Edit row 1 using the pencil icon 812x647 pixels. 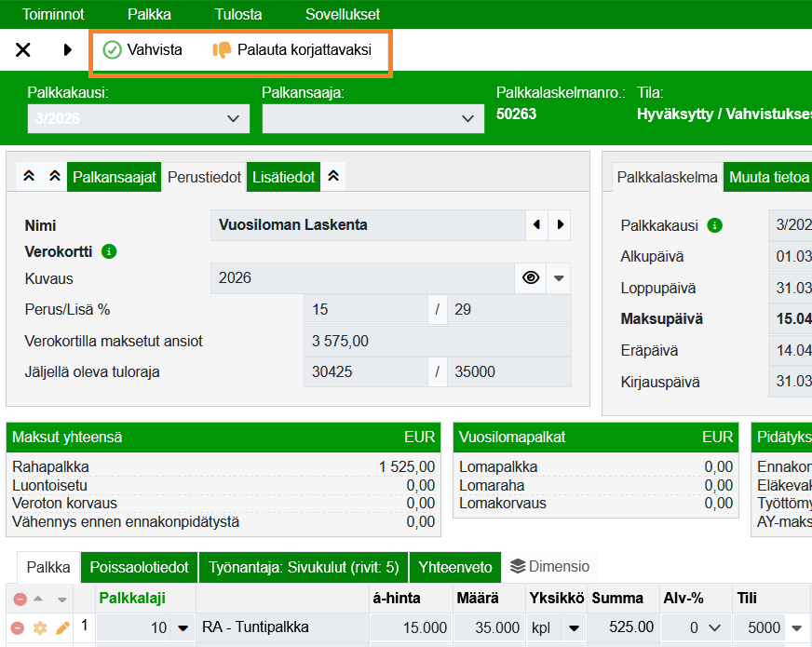pyautogui.click(x=61, y=627)
